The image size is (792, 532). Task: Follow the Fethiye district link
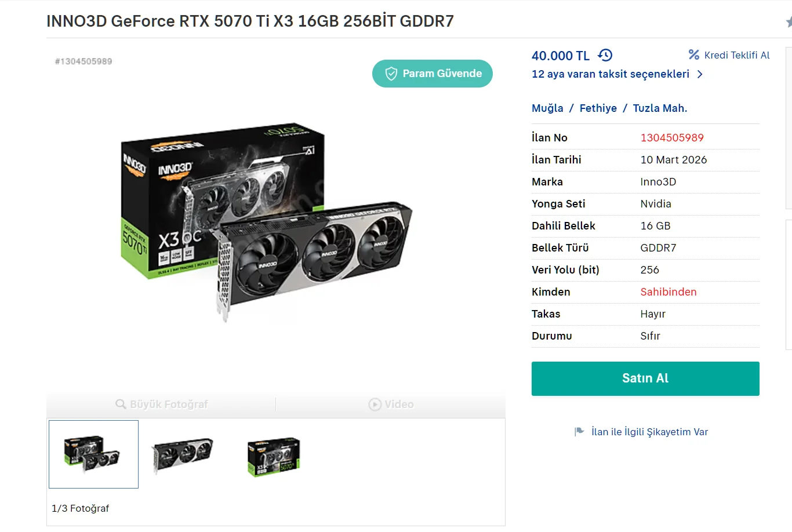pyautogui.click(x=598, y=108)
